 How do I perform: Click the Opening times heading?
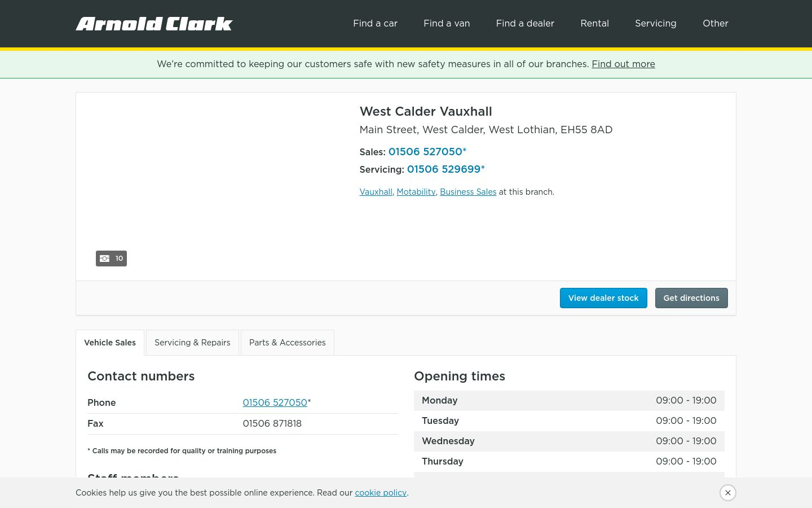coord(460,376)
